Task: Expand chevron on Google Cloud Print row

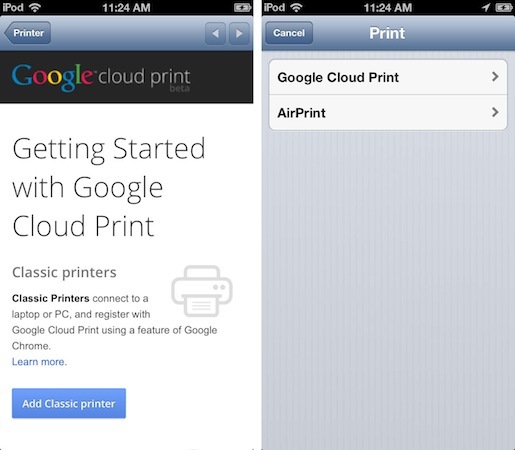Action: click(x=495, y=77)
